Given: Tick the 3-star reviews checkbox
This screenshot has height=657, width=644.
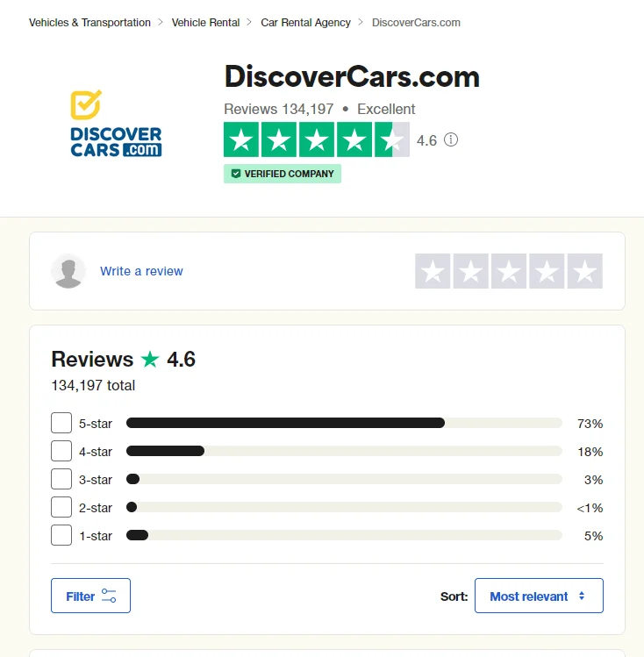Looking at the screenshot, I should click(61, 479).
